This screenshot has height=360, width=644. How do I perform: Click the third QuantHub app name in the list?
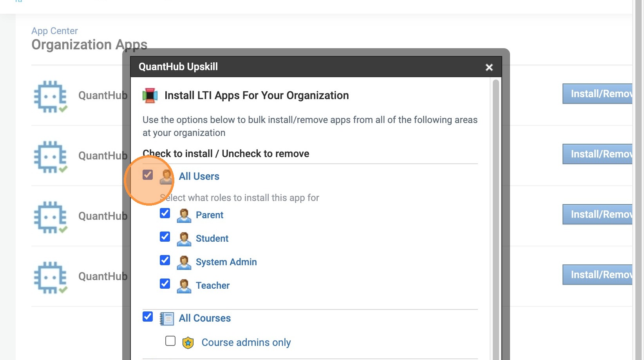coord(103,216)
